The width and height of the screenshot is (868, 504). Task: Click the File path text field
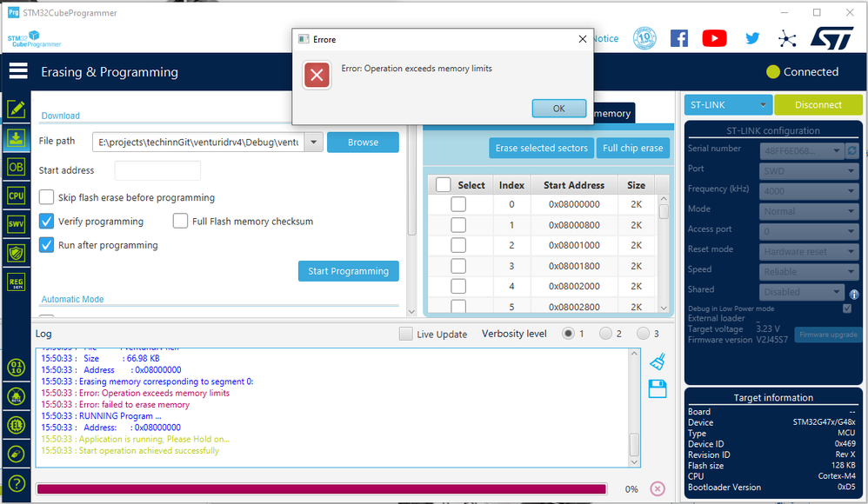coord(198,143)
